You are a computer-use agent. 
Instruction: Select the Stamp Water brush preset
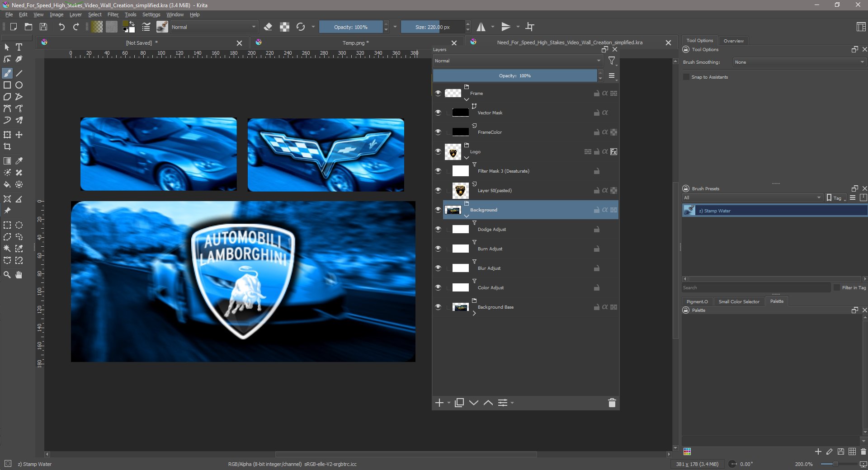coord(774,211)
